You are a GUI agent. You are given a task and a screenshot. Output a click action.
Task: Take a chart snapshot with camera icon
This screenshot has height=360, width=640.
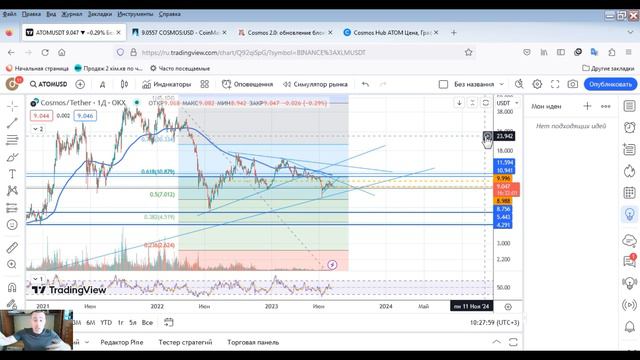click(x=572, y=84)
